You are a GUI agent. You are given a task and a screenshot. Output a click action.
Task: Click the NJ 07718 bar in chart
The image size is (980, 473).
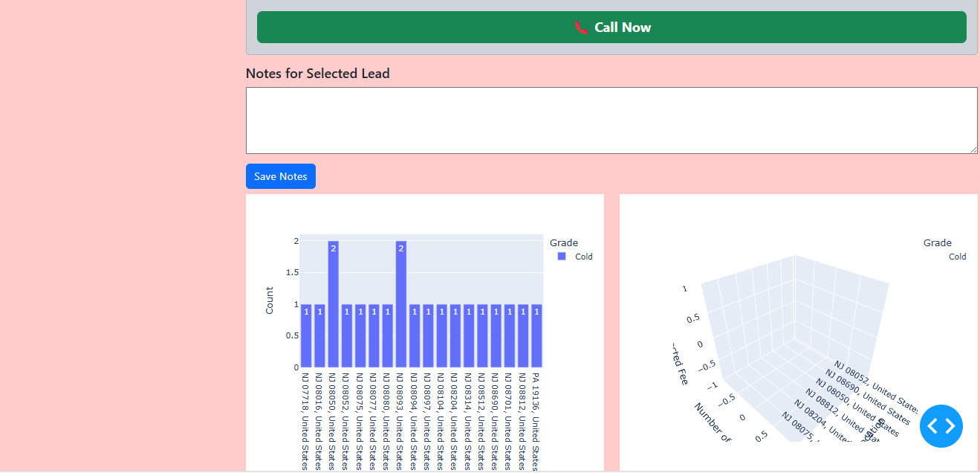(x=306, y=336)
